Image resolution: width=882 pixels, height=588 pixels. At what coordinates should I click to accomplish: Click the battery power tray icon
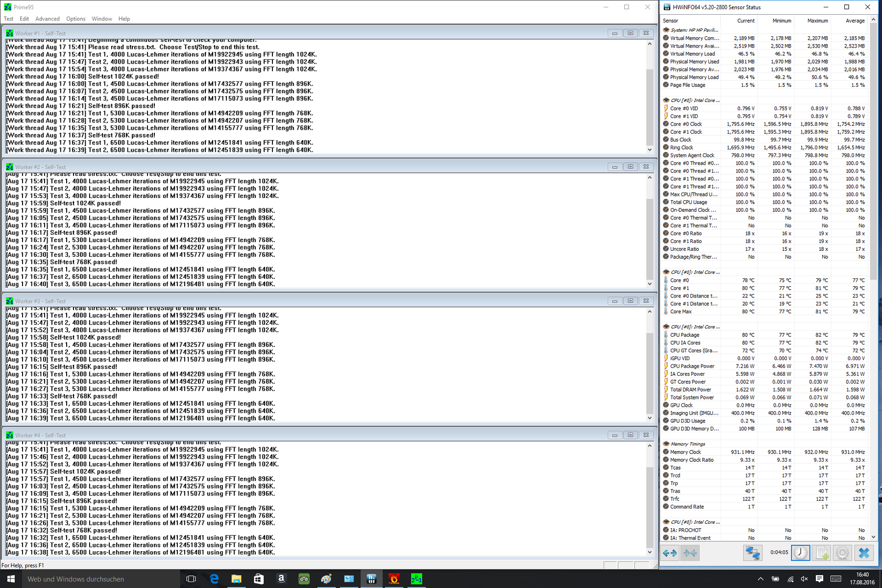[x=775, y=579]
